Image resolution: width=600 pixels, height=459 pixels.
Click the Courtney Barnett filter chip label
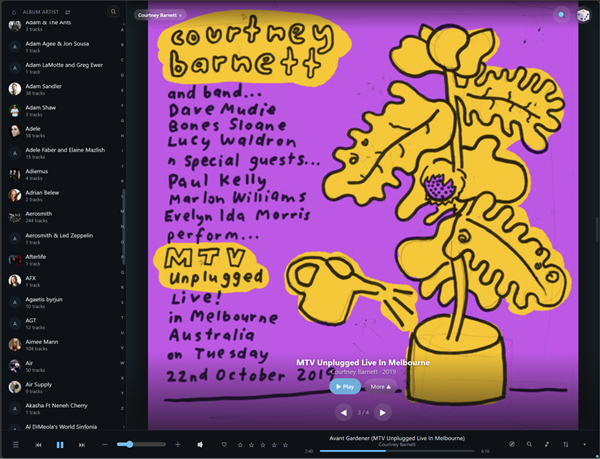click(x=157, y=15)
